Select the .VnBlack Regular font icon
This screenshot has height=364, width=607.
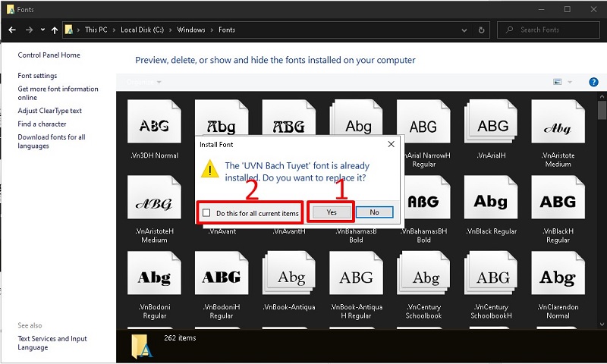pos(491,197)
